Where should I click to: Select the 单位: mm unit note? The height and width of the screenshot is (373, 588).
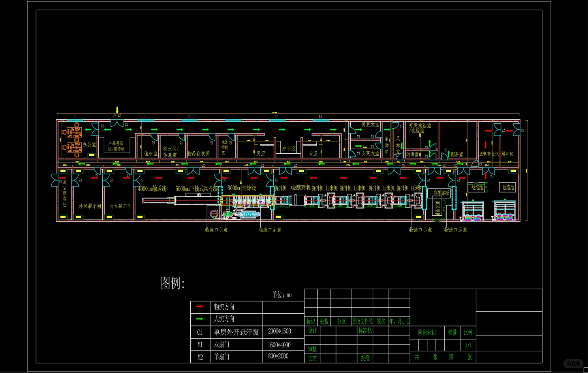coord(282,295)
